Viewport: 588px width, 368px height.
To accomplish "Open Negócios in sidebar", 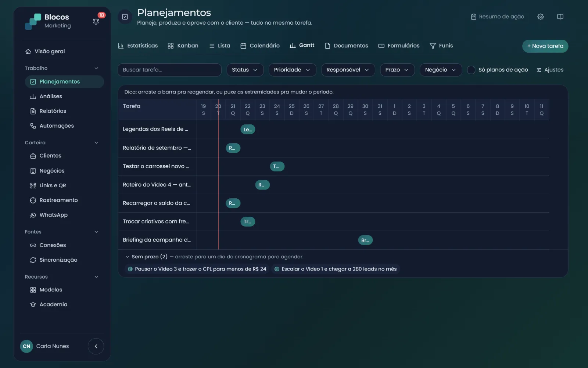I will click(x=64, y=171).
